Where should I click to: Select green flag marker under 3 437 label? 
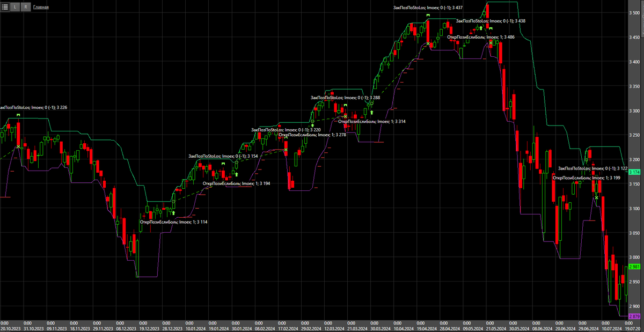click(x=428, y=16)
